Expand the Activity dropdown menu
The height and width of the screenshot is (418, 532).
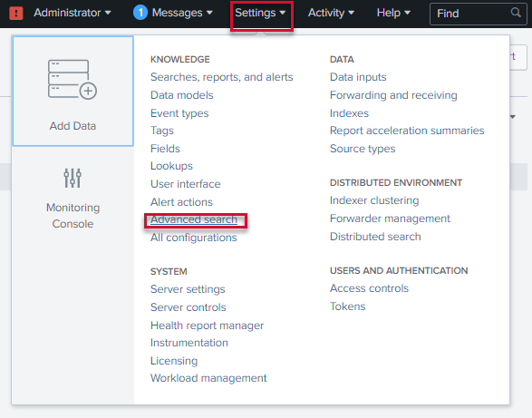tap(331, 13)
